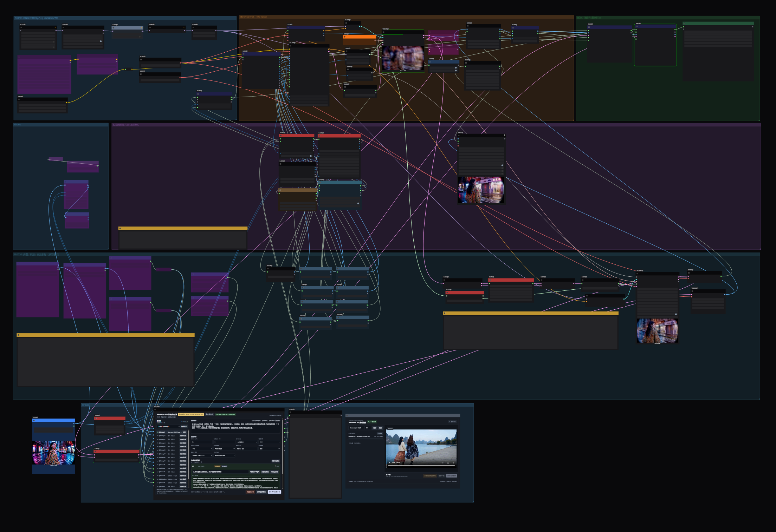Select the @Image9 row in the asset list
The image size is (776, 532).
172,461
